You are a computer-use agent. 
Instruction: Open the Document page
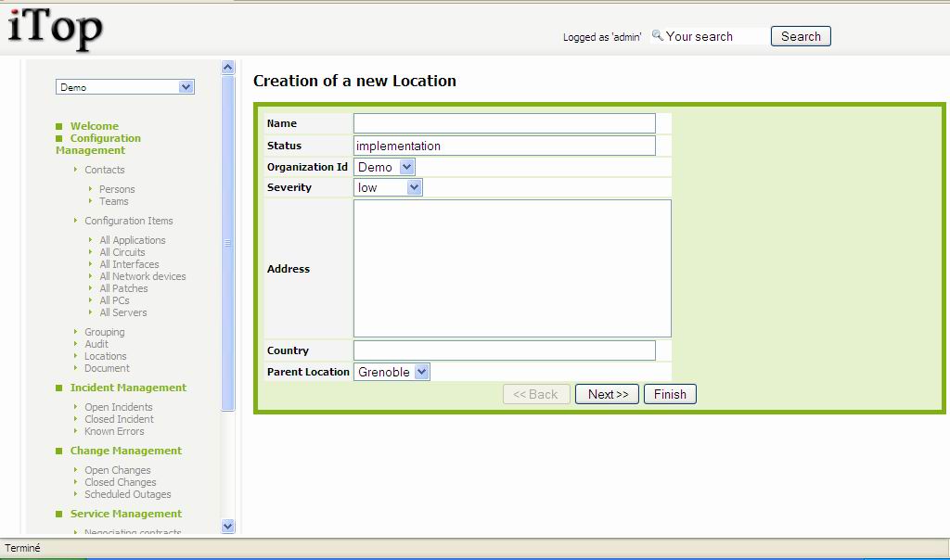[x=107, y=368]
